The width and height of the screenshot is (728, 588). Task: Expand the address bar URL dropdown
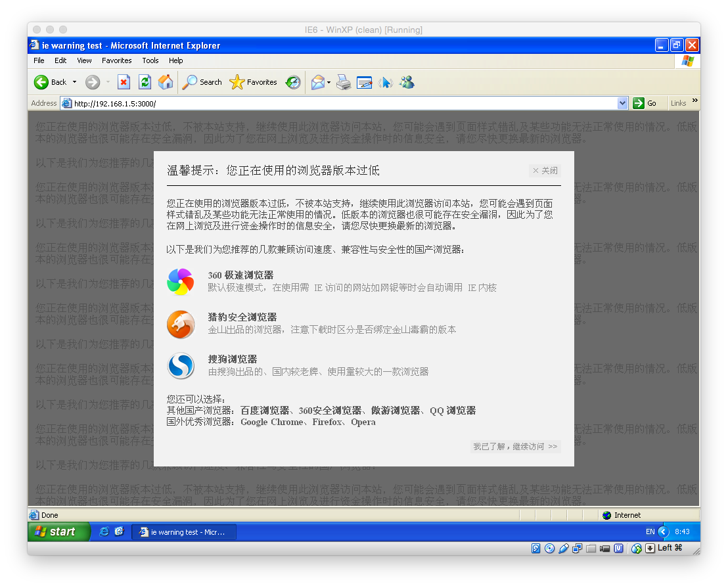coord(623,103)
